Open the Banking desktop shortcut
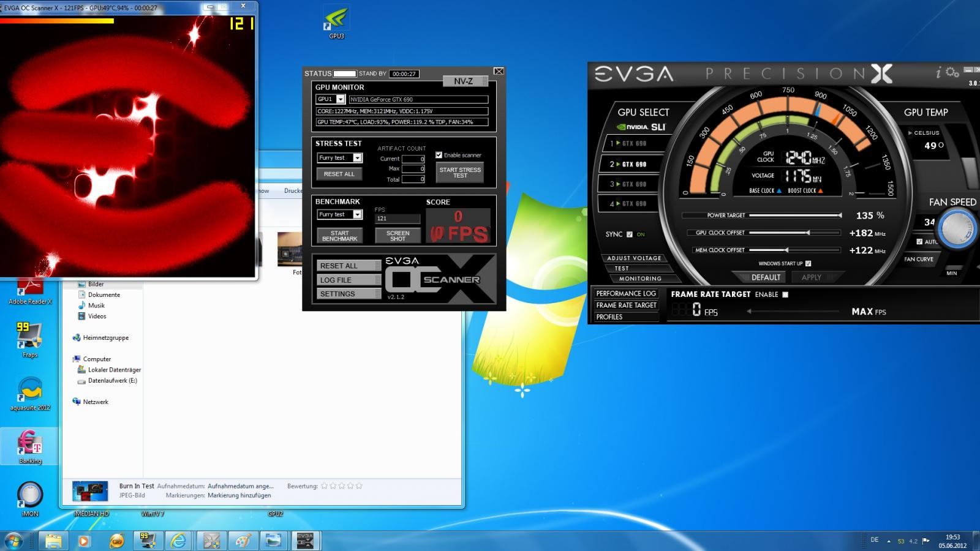The image size is (980, 551). coord(30,447)
